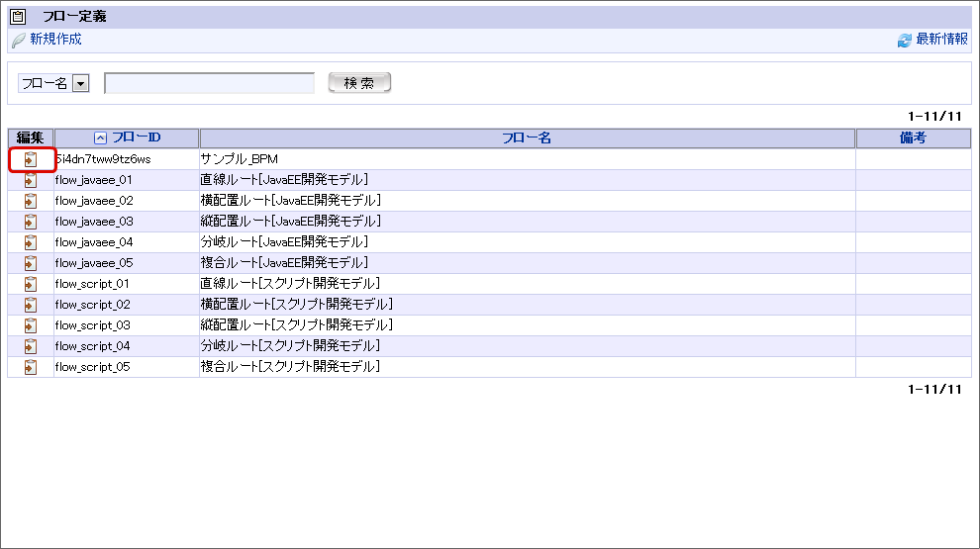Click 縦配置ルート[JavaEE開発モデル] flow name
Viewport: 980px width, 549px height.
coord(291,222)
